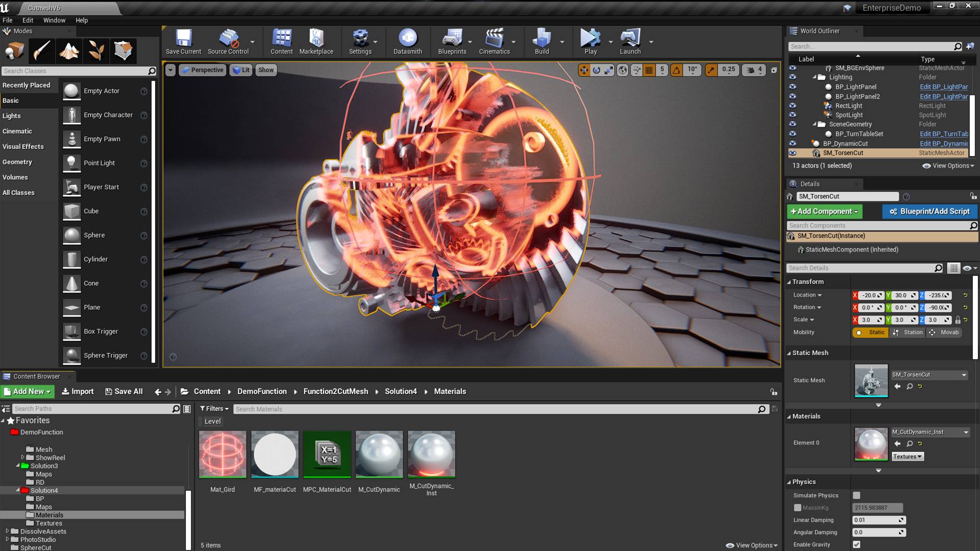This screenshot has width=980, height=551.
Task: Open Marketplace toolbar icon
Action: coord(316,41)
